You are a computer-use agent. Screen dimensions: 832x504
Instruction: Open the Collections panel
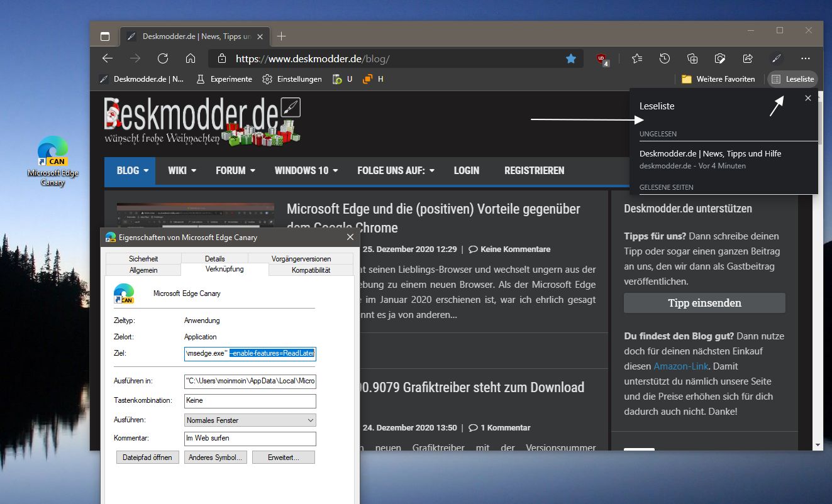[692, 58]
